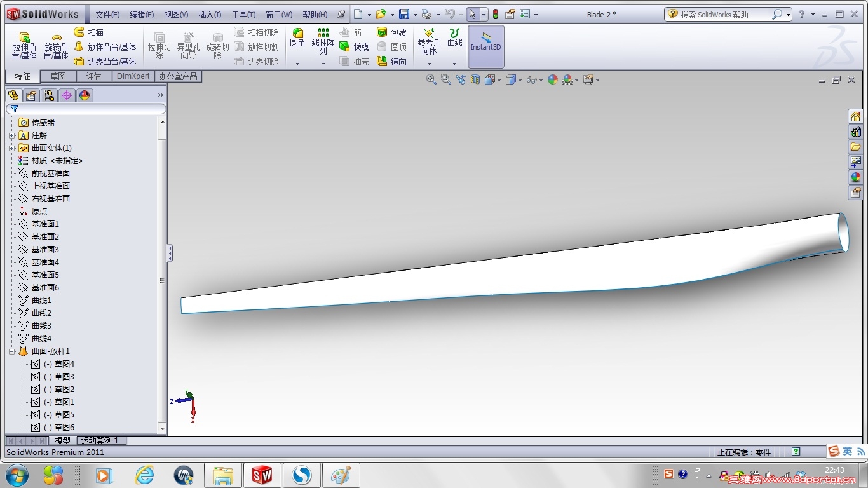Open the File Explorer task pane icon
Viewport: 868px width, 488px height.
pos(856,147)
